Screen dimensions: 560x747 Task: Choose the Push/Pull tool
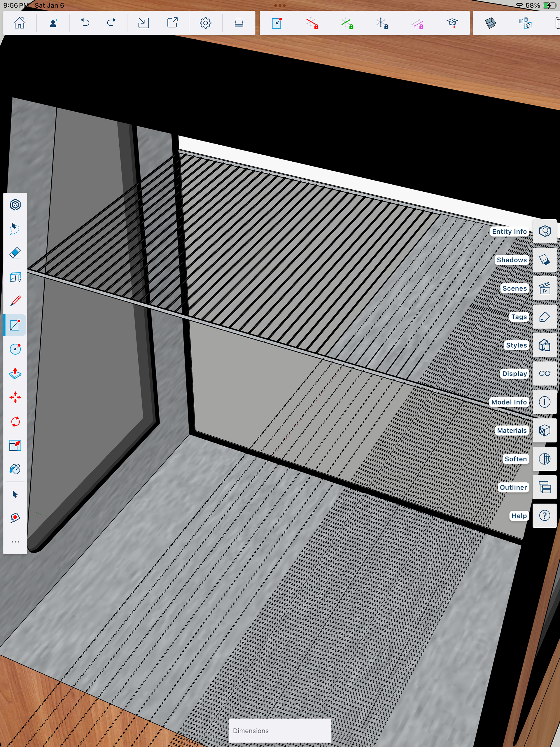(15, 373)
